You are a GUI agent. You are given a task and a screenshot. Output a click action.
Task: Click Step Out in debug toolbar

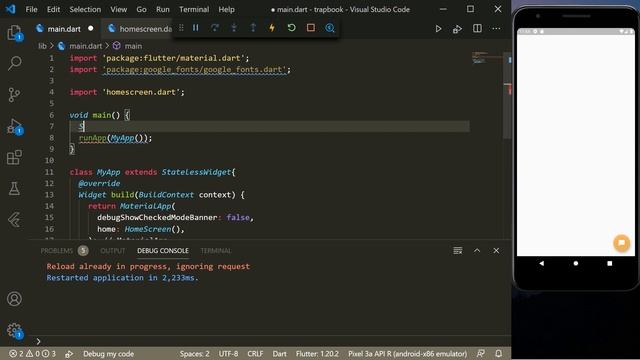[x=253, y=28]
